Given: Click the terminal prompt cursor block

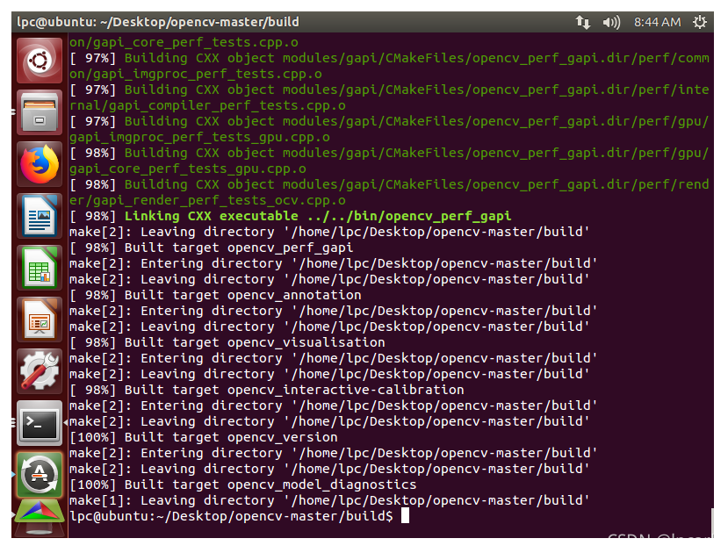Looking at the screenshot, I should click(x=405, y=515).
